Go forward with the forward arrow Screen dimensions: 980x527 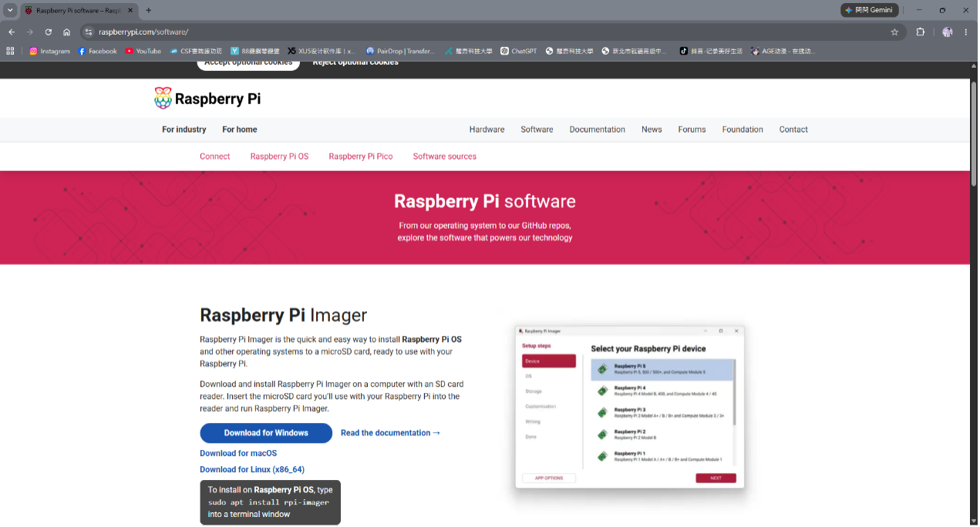[x=30, y=32]
